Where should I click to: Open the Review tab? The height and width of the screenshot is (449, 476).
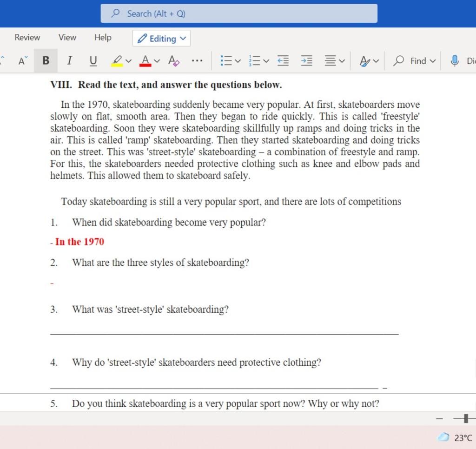point(27,37)
